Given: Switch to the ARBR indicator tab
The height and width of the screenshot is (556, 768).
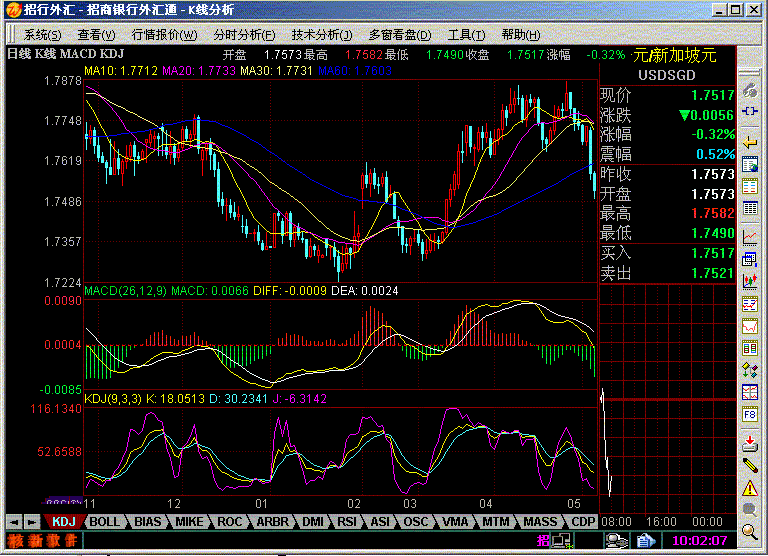Looking at the screenshot, I should (273, 522).
